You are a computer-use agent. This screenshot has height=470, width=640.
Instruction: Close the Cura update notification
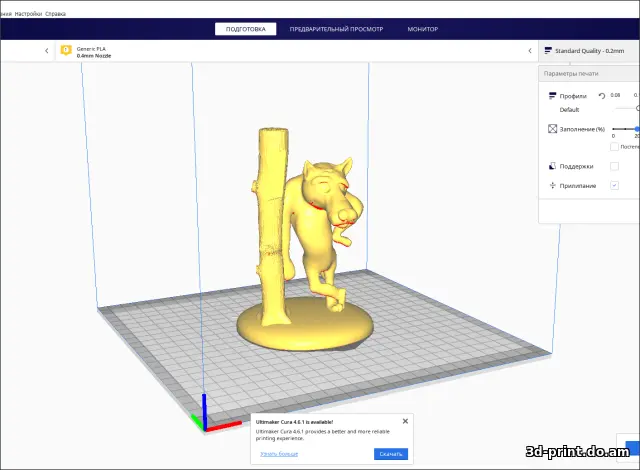pos(405,421)
